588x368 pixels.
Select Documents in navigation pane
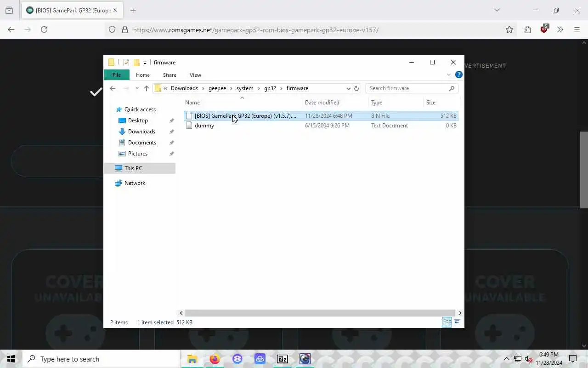click(x=142, y=143)
